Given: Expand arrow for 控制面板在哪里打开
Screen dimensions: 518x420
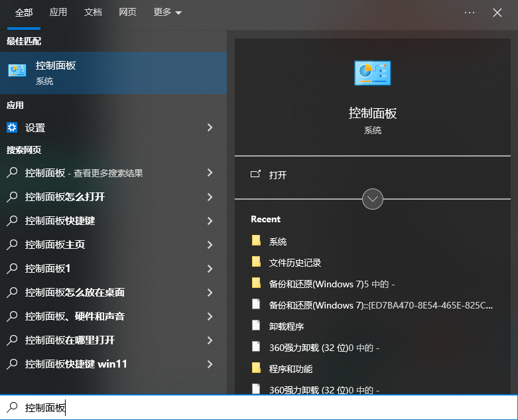Looking at the screenshot, I should point(210,340).
